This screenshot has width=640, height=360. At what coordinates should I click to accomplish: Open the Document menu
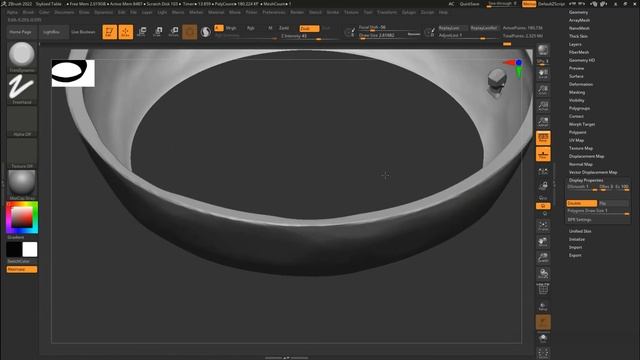coord(64,12)
